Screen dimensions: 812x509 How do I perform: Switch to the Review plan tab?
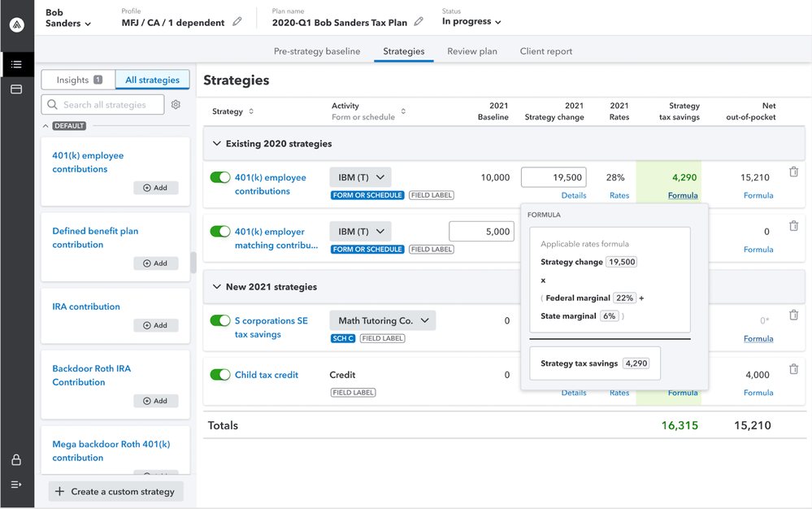(x=471, y=51)
